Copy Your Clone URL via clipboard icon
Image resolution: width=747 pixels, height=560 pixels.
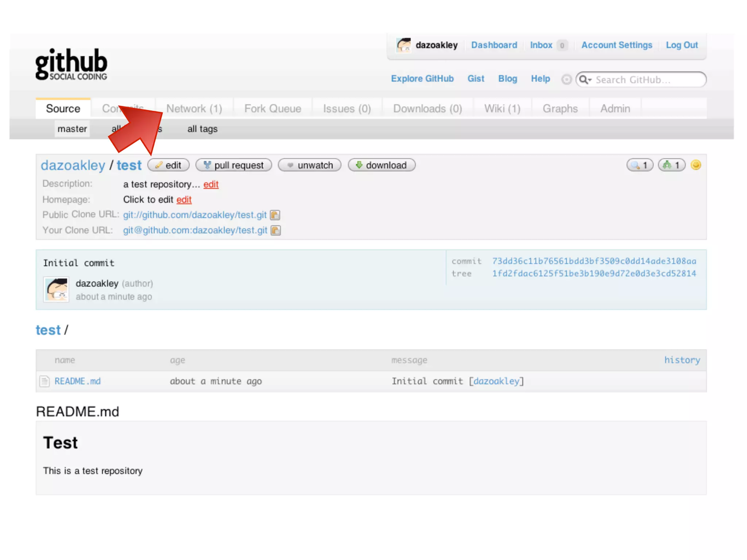276,230
